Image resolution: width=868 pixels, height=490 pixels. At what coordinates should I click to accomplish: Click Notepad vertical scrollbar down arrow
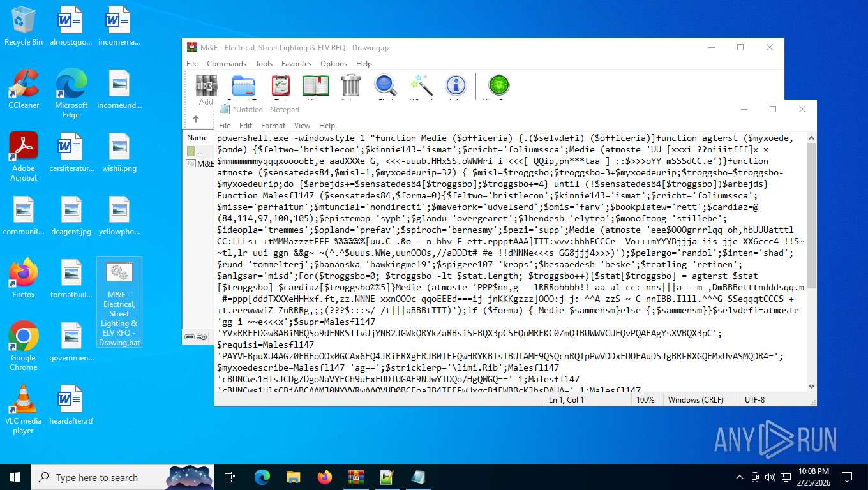tap(811, 386)
